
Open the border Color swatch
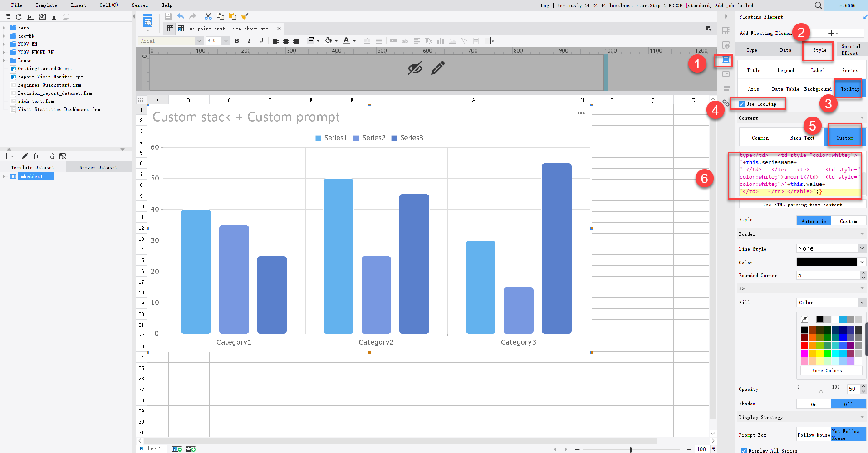tap(827, 262)
